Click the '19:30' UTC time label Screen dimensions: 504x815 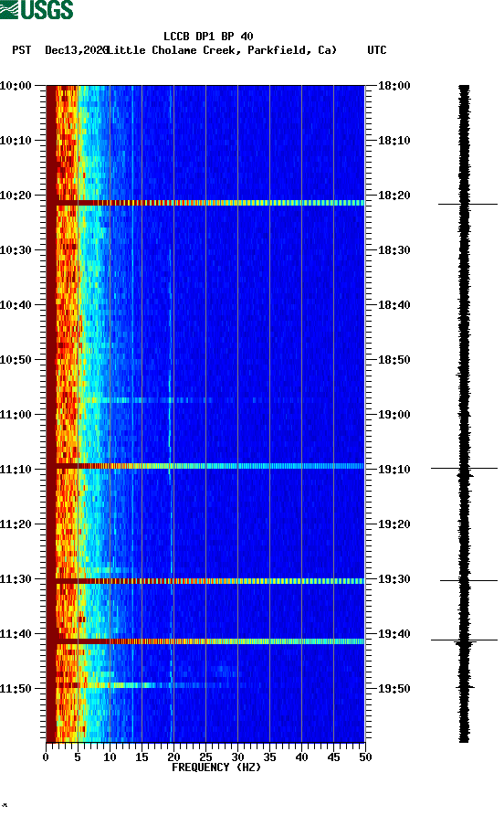(x=394, y=579)
